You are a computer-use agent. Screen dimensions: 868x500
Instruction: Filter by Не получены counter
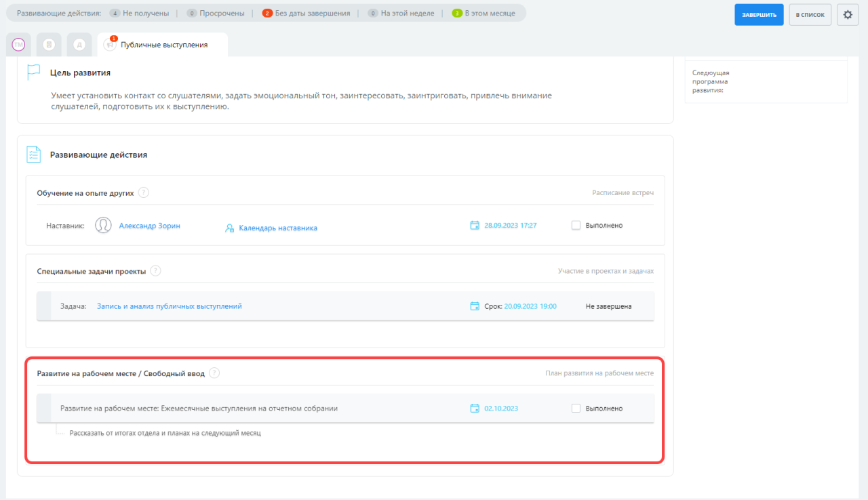(138, 13)
